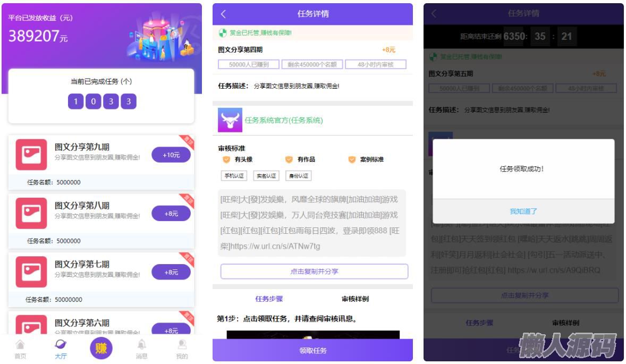
Task: Click the image icon of 图文分享第九期
Action: click(31, 155)
